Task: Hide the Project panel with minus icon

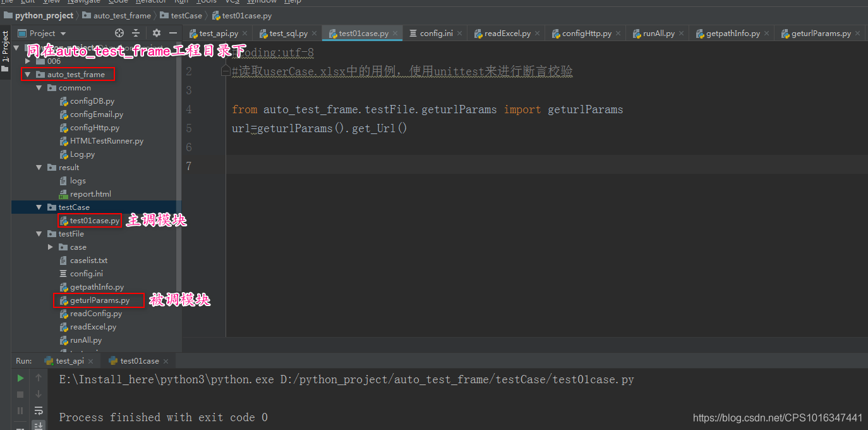Action: coord(172,33)
